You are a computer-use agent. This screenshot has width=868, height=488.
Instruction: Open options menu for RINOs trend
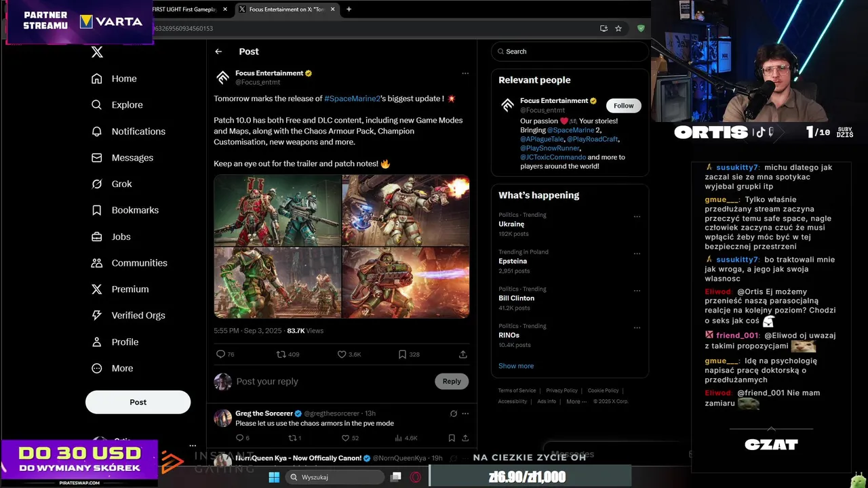[x=637, y=328]
